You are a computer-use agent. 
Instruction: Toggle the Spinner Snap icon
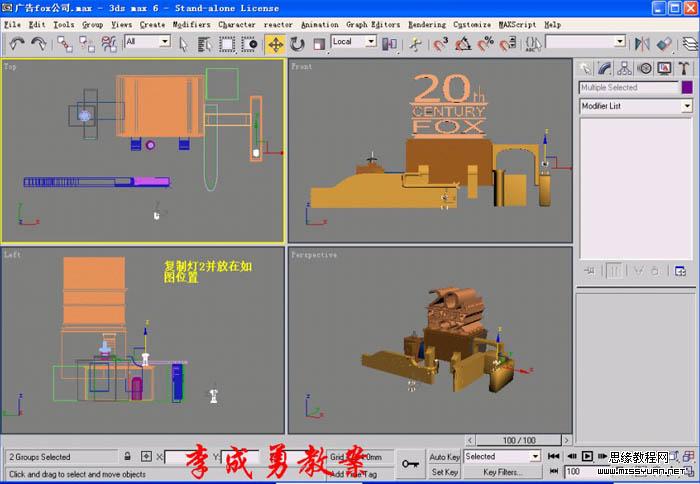click(508, 44)
